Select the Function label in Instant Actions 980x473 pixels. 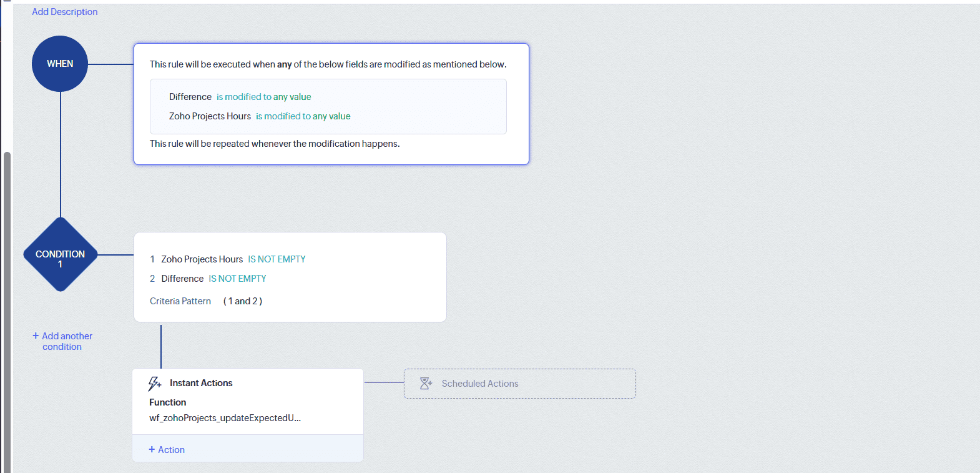167,402
